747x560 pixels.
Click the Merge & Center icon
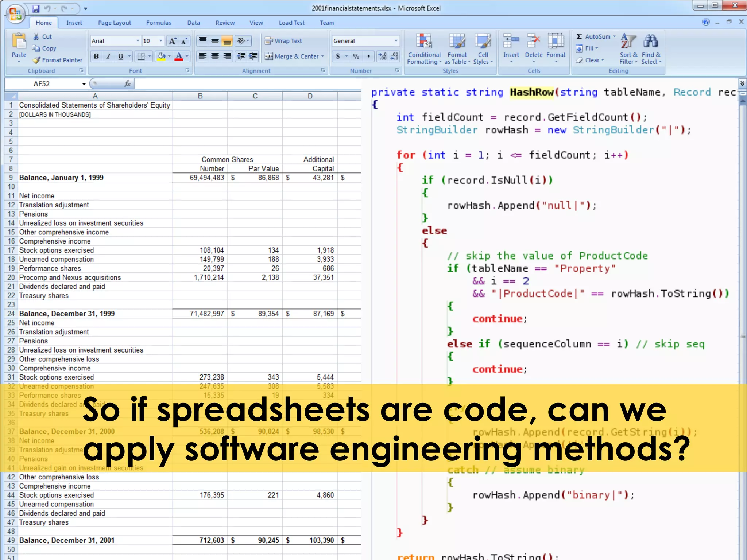(269, 57)
